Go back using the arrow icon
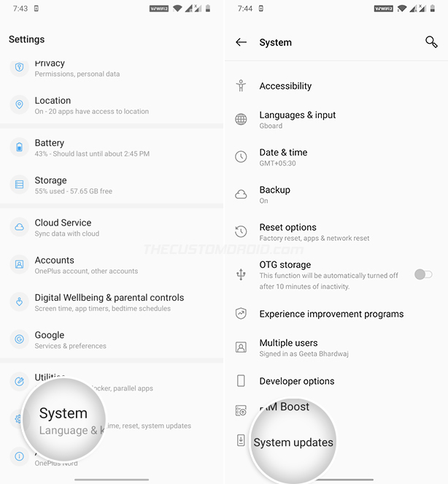 [x=241, y=42]
